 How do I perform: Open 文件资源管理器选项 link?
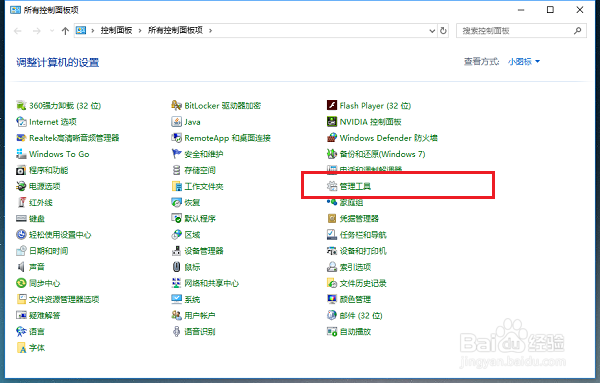point(64,299)
